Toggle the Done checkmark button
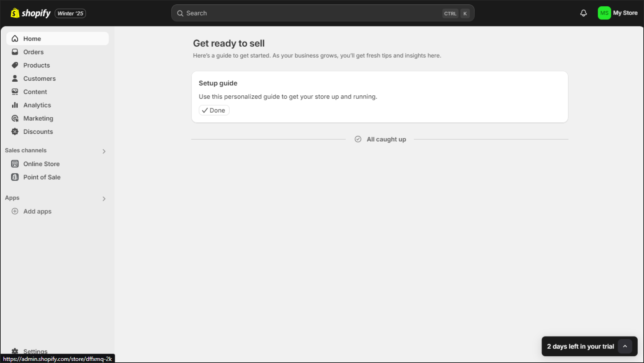The image size is (644, 363). click(214, 110)
